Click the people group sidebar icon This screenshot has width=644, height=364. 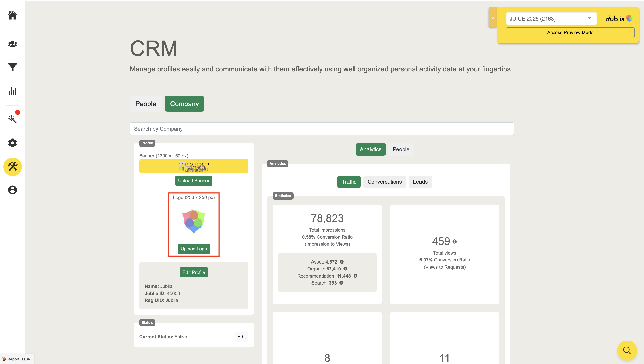13,44
